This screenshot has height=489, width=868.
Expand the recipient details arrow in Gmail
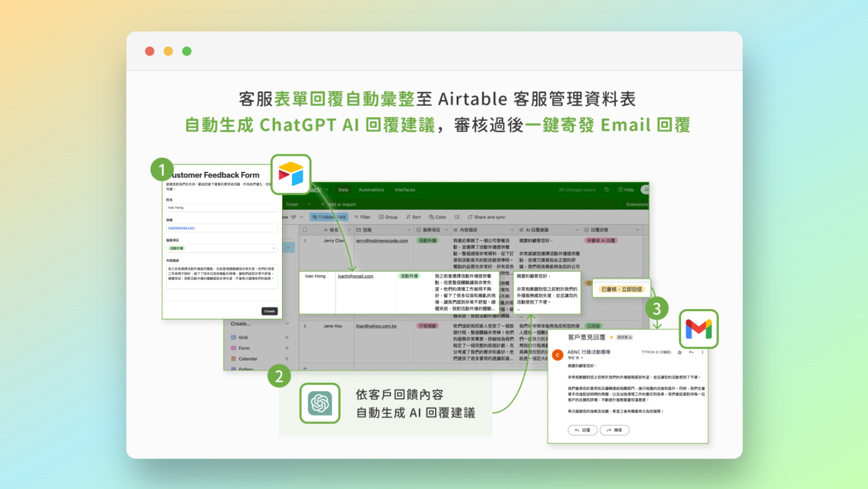pos(582,358)
